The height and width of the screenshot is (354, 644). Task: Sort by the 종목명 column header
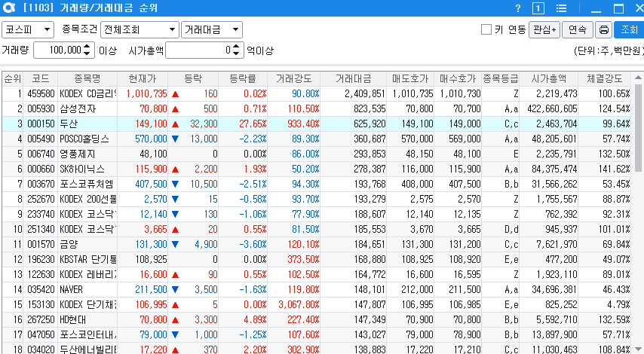[x=87, y=79]
